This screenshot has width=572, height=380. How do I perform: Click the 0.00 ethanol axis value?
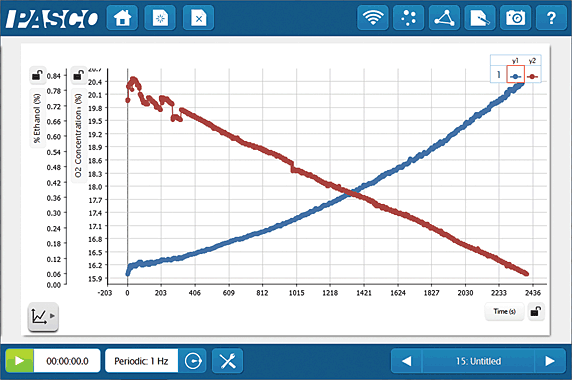click(54, 285)
